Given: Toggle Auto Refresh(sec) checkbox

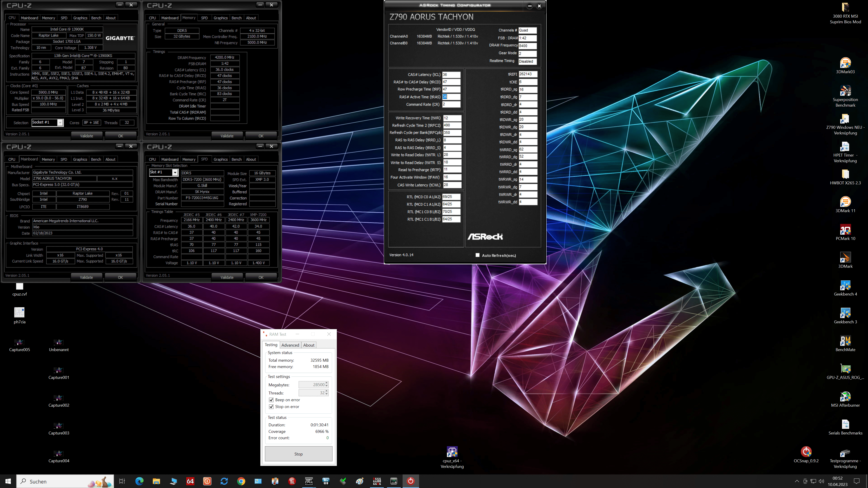Looking at the screenshot, I should click(477, 255).
